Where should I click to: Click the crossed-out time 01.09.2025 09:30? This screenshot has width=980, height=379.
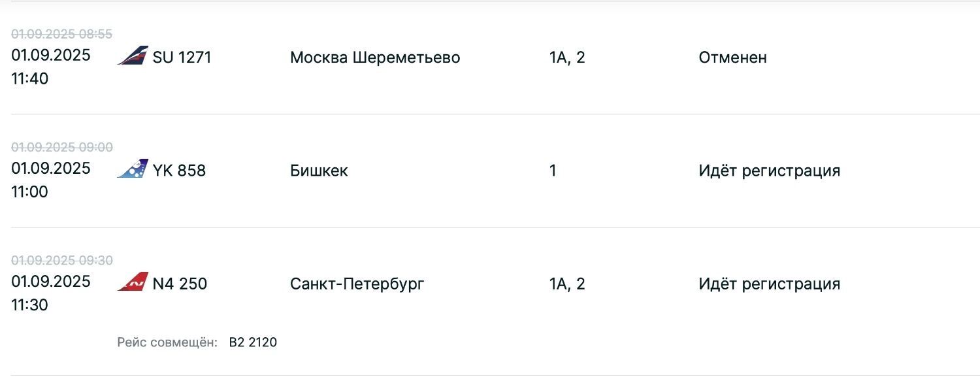[62, 261]
